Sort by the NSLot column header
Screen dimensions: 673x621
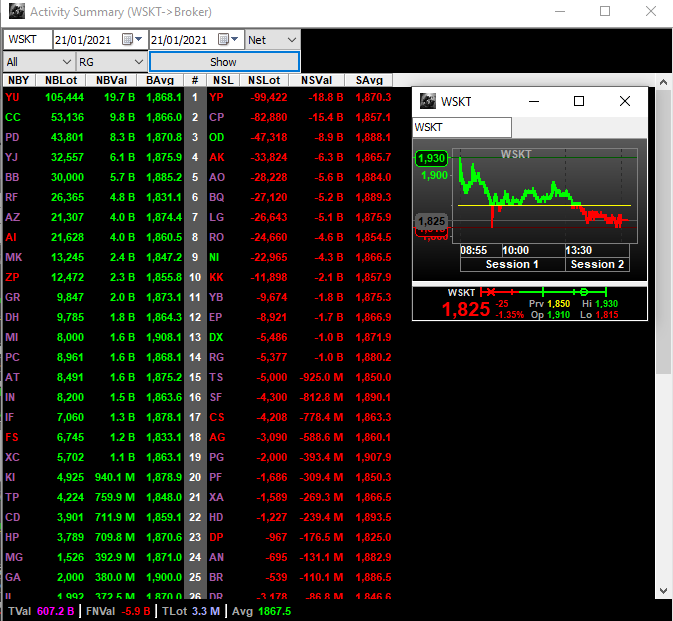pyautogui.click(x=264, y=80)
